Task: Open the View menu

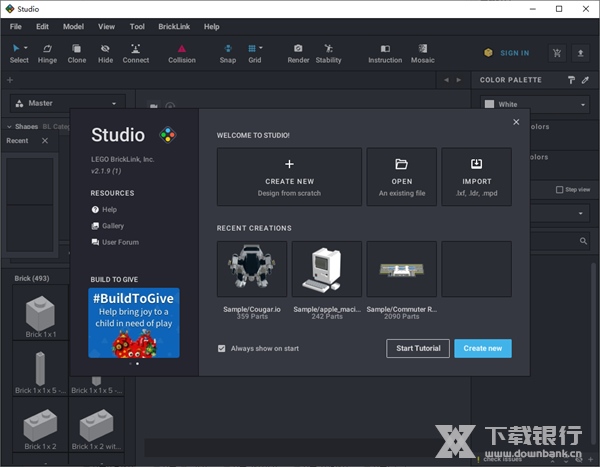Action: coord(106,26)
